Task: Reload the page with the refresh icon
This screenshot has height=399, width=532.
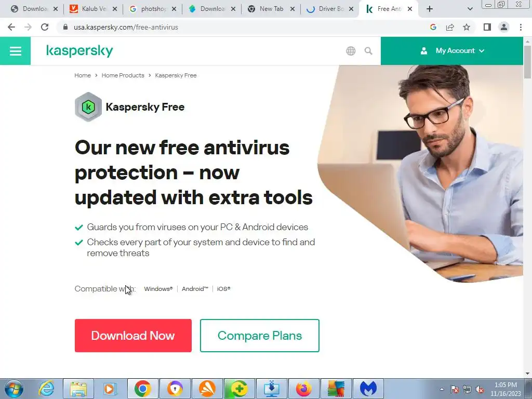Action: click(x=45, y=27)
